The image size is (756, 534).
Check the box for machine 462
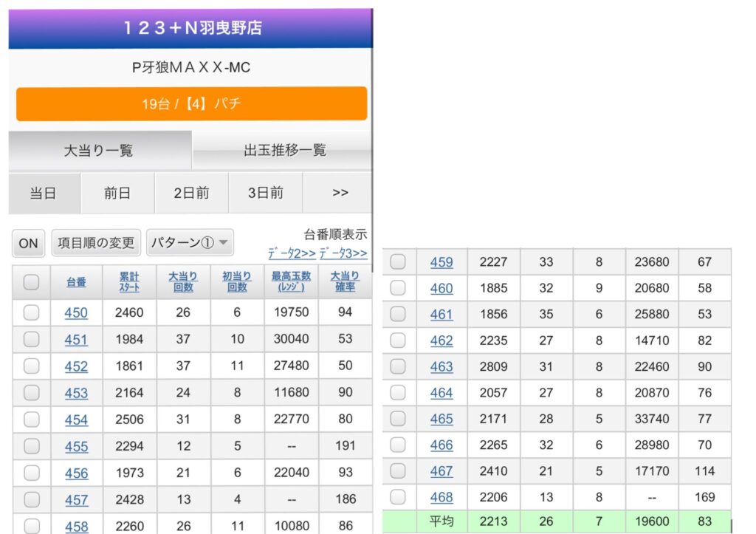pos(398,340)
